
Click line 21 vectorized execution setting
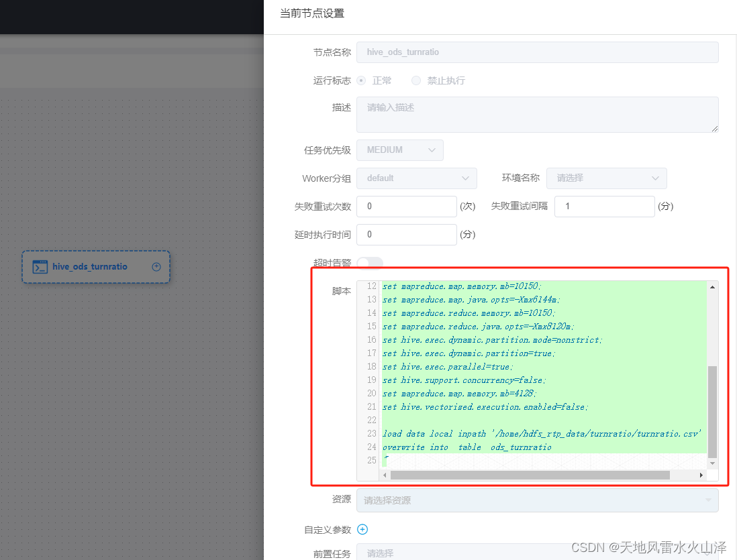pyautogui.click(x=485, y=407)
